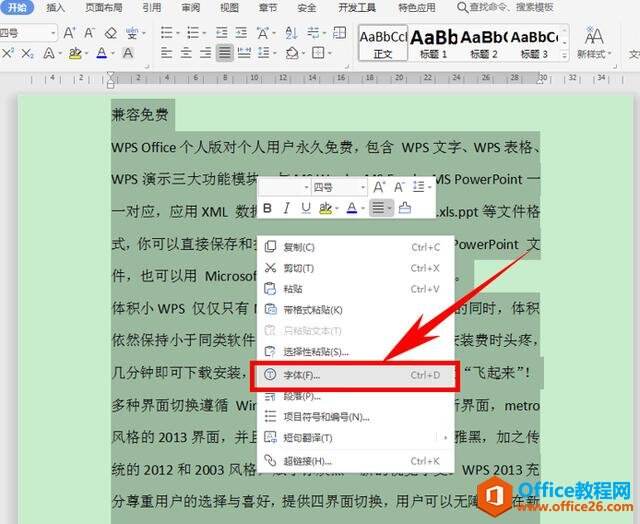Toggle Bold in the mini toolbar
Image resolution: width=640 pixels, height=524 pixels.
[267, 209]
